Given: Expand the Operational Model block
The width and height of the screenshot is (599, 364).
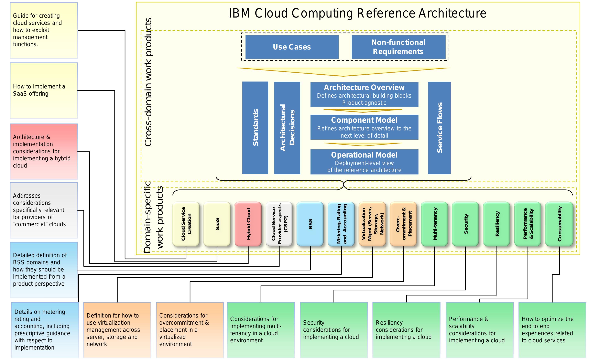Looking at the screenshot, I should (365, 162).
